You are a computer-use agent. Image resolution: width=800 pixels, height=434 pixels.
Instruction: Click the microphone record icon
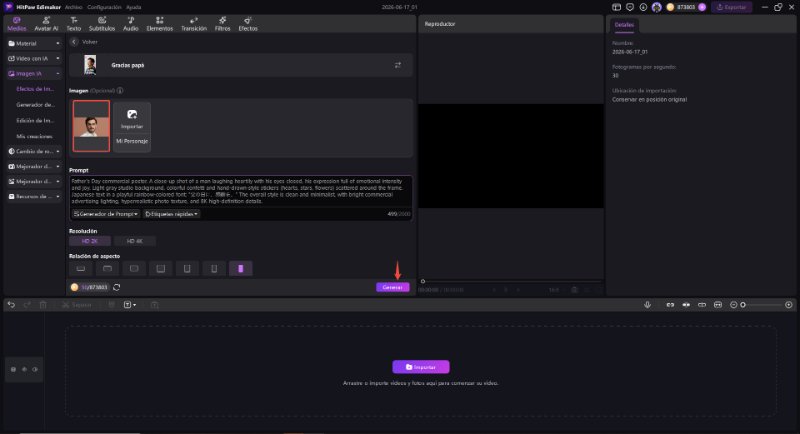pos(647,304)
